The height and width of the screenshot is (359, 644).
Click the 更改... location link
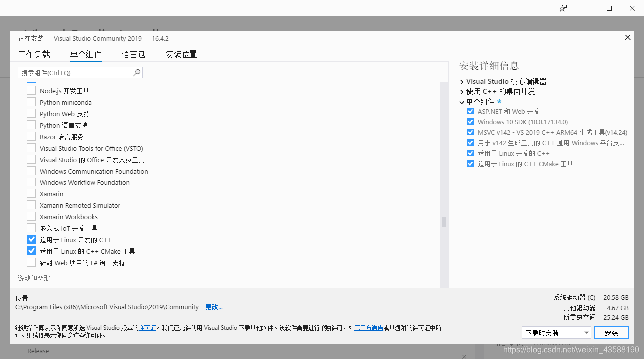point(214,307)
